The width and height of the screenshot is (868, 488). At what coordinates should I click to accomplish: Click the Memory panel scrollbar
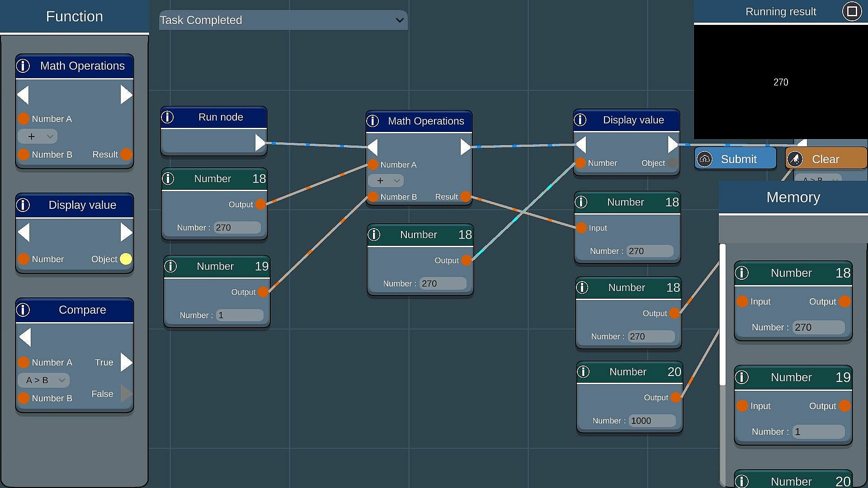722,314
